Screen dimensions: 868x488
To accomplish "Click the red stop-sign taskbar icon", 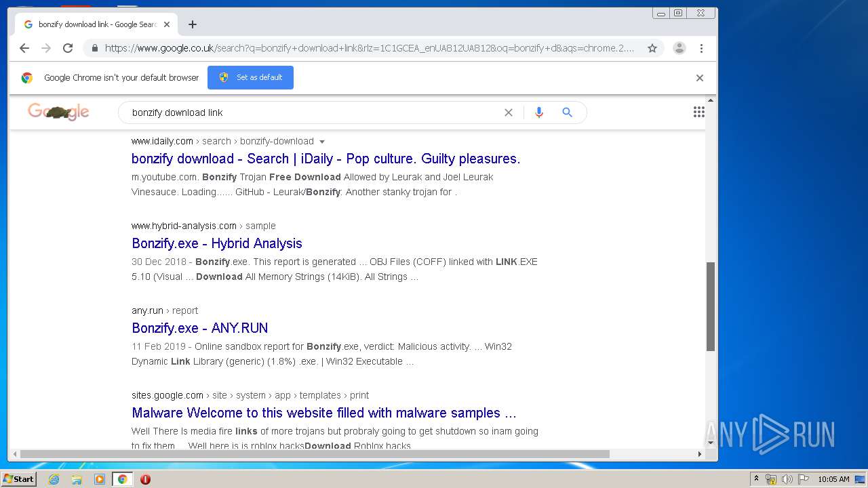I will (145, 479).
